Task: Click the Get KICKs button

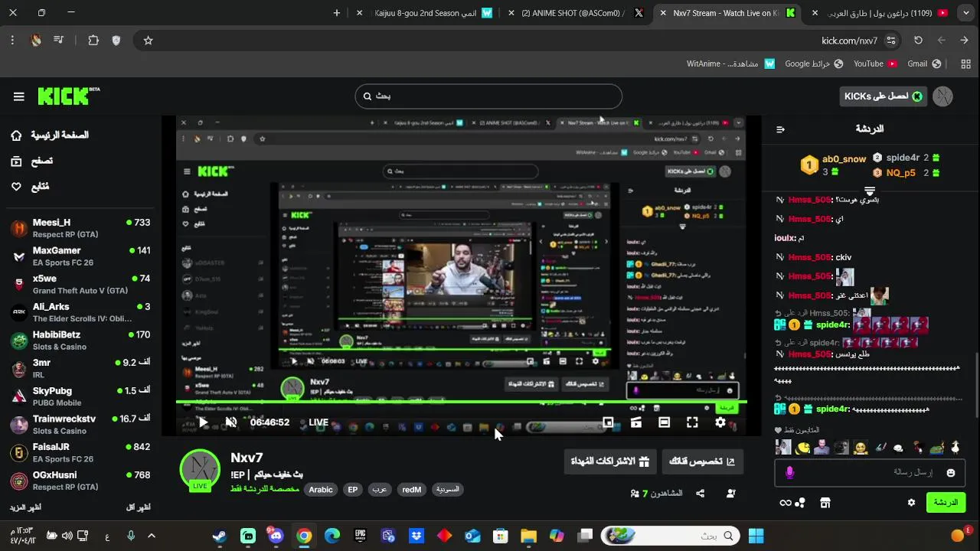Action: (x=883, y=96)
